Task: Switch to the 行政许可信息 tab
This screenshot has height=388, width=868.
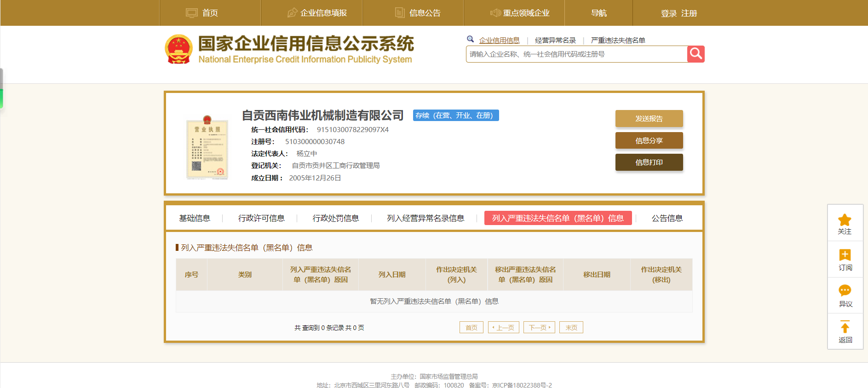Action: 261,218
